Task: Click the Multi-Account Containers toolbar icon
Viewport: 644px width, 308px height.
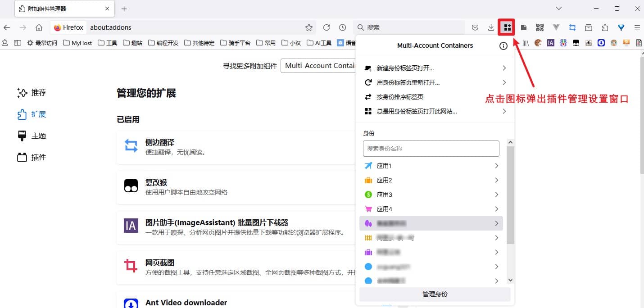Action: tap(507, 27)
